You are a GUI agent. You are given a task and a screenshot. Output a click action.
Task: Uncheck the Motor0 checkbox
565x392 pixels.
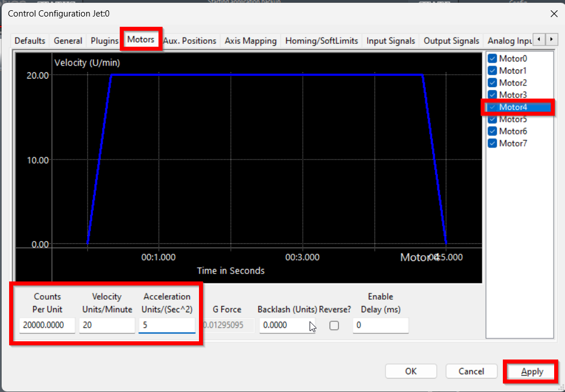click(x=493, y=59)
